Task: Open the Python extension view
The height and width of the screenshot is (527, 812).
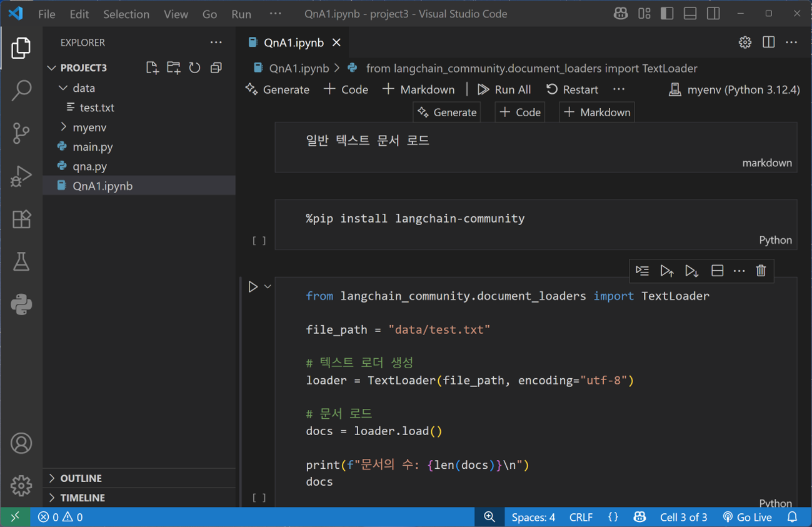Action: point(21,304)
